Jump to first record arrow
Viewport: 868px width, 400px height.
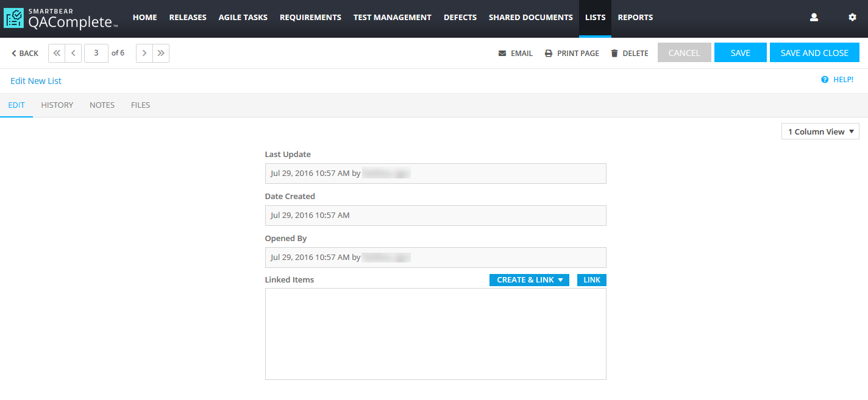pyautogui.click(x=57, y=53)
